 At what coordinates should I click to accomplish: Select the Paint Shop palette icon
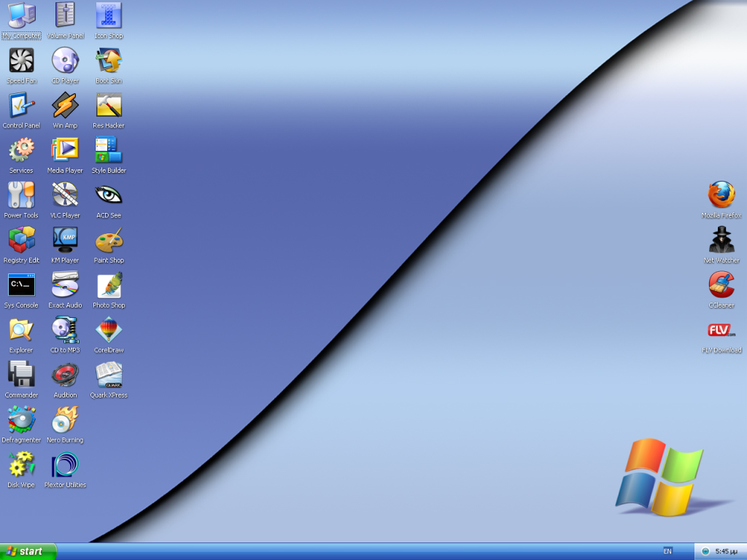[x=109, y=239]
